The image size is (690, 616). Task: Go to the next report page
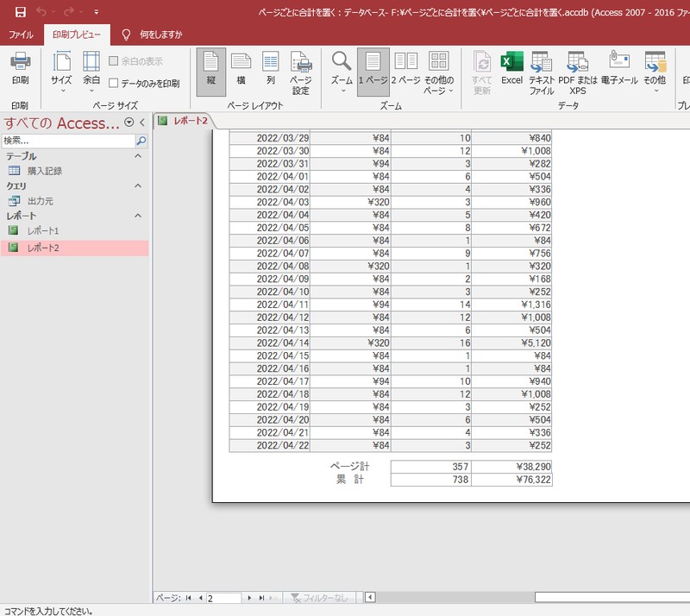[249, 598]
